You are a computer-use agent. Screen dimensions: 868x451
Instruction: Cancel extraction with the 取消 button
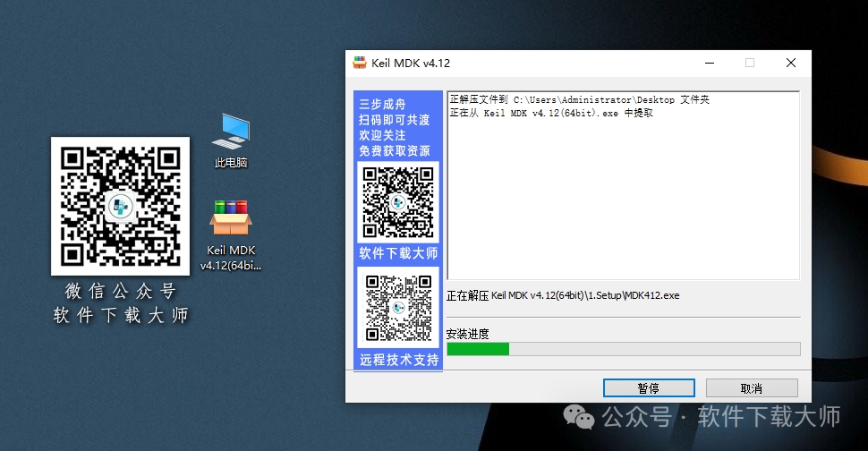pos(752,388)
